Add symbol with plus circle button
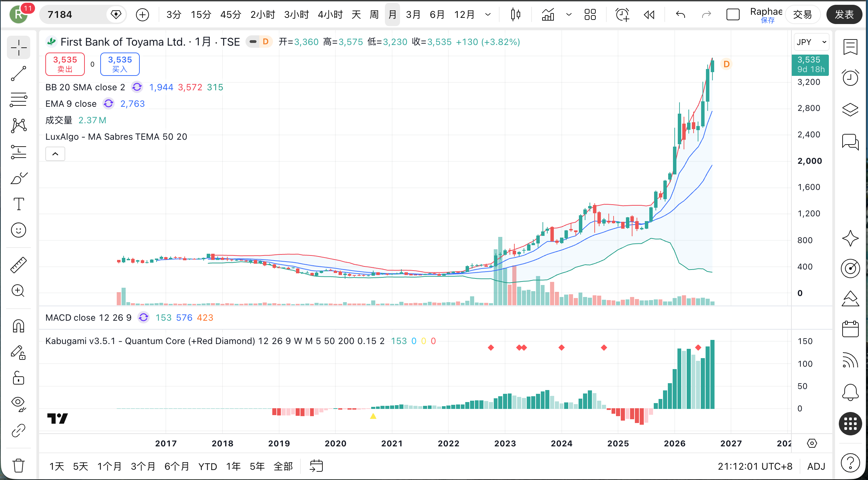Image resolution: width=868 pixels, height=480 pixels. [142, 15]
